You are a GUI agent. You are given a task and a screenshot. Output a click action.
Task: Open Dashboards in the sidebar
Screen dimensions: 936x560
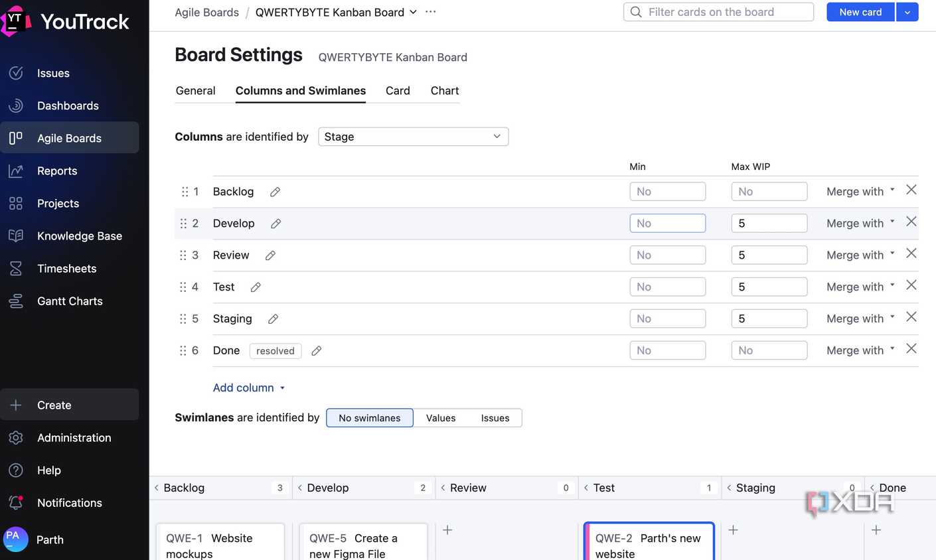coord(69,105)
